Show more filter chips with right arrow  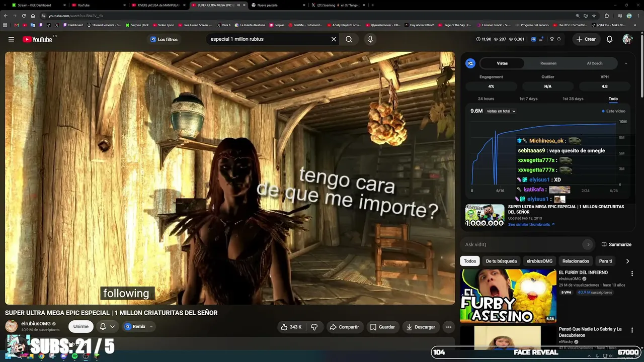pyautogui.click(x=627, y=261)
